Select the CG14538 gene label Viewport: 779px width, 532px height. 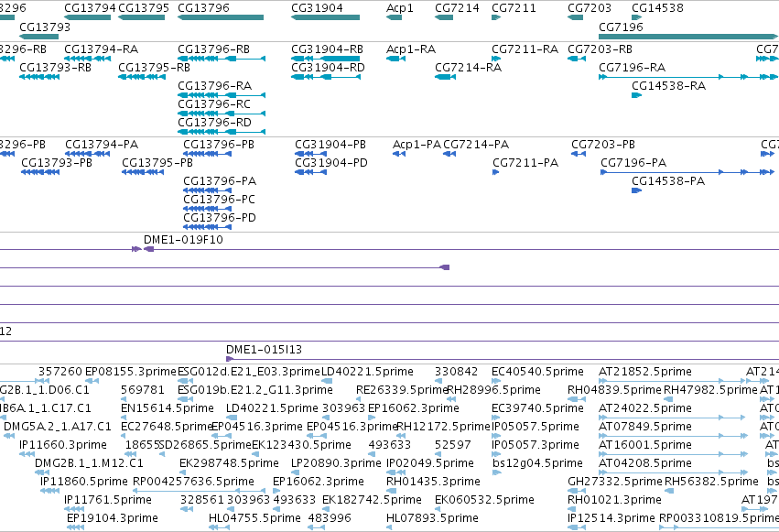coord(657,8)
